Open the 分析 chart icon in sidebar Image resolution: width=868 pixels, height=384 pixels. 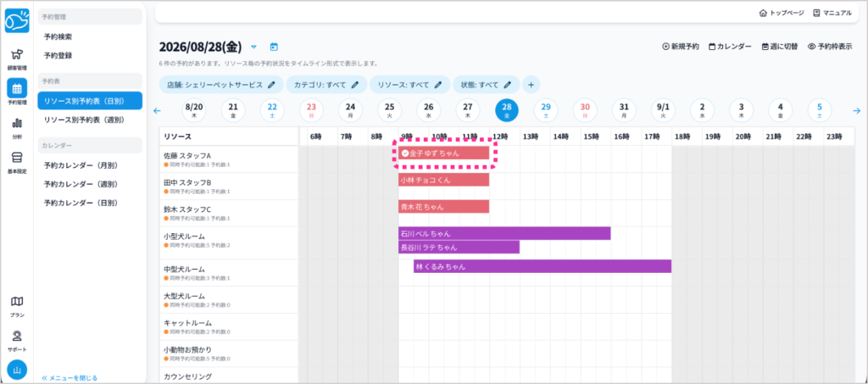coord(17,128)
